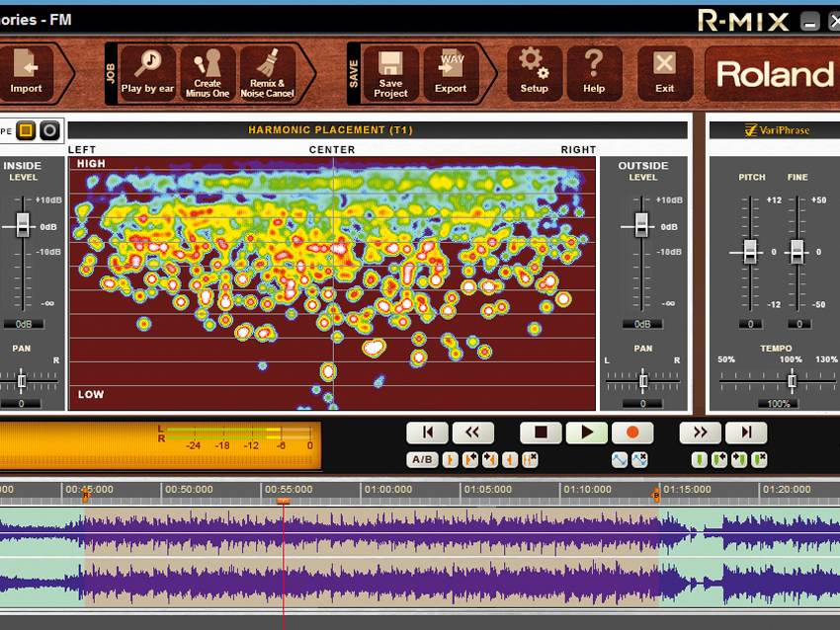
Task: Select the circle shape selection tool
Action: [49, 130]
